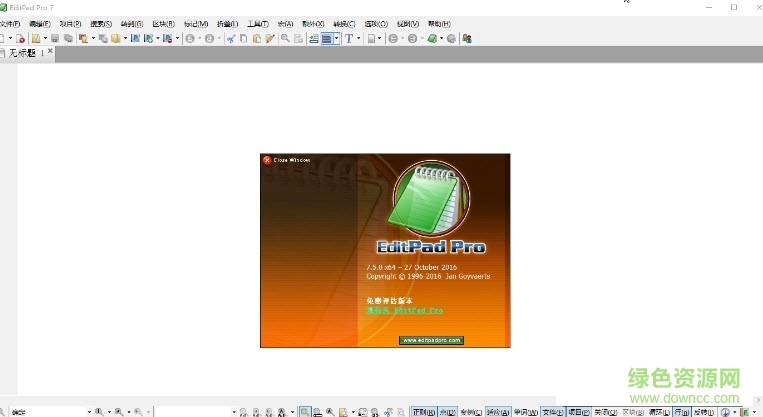Image resolution: width=763 pixels, height=417 pixels.
Task: Click the first magnifier icon in search bar
Action: [99, 411]
